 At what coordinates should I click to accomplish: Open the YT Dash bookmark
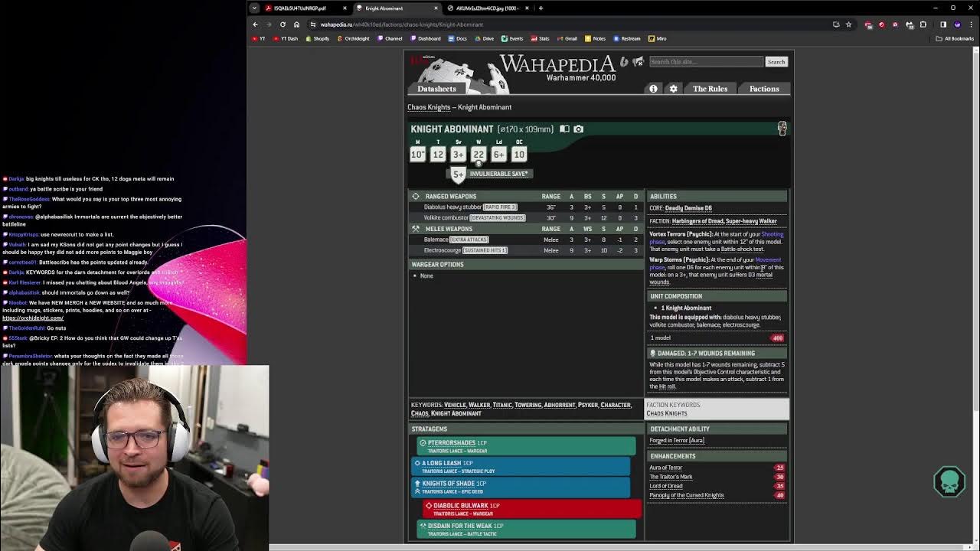286,38
